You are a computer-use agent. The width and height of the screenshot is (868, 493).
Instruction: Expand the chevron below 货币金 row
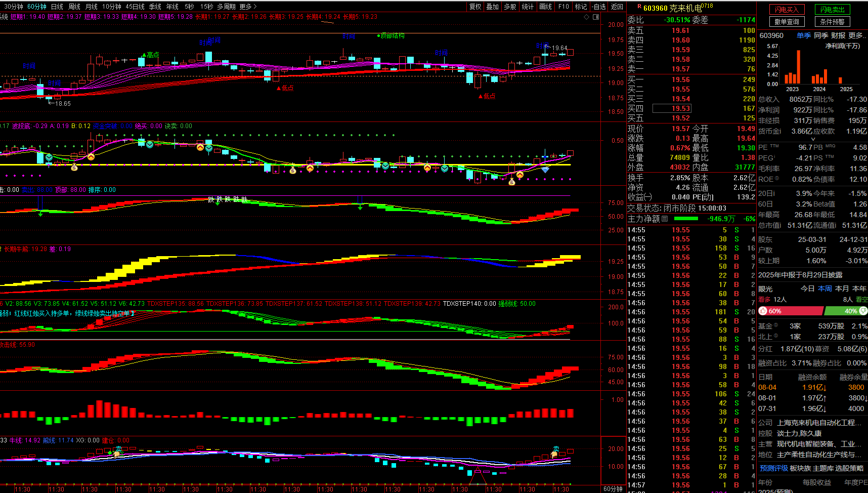coord(813,139)
